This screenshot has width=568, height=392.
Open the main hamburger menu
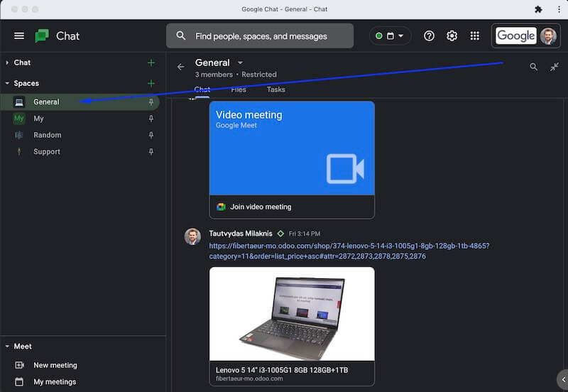pyautogui.click(x=19, y=36)
